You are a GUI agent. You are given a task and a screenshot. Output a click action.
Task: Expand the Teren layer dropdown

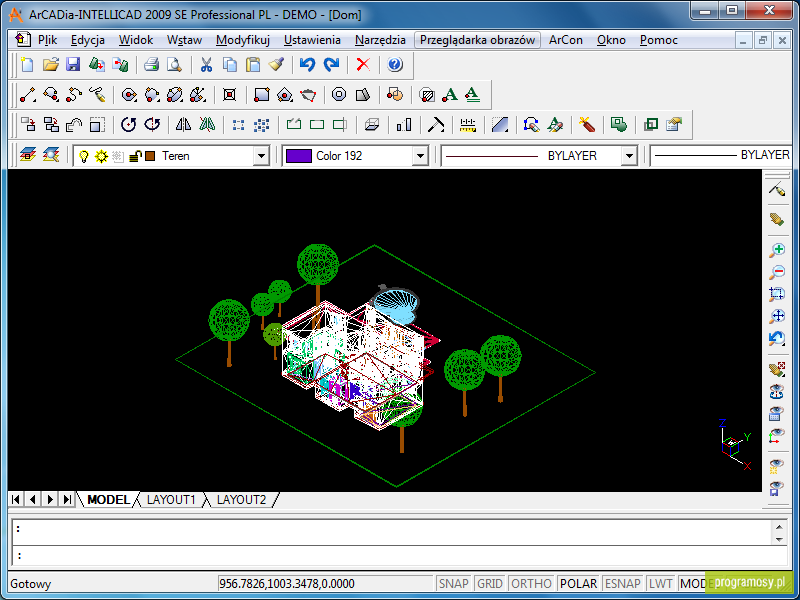tap(261, 156)
